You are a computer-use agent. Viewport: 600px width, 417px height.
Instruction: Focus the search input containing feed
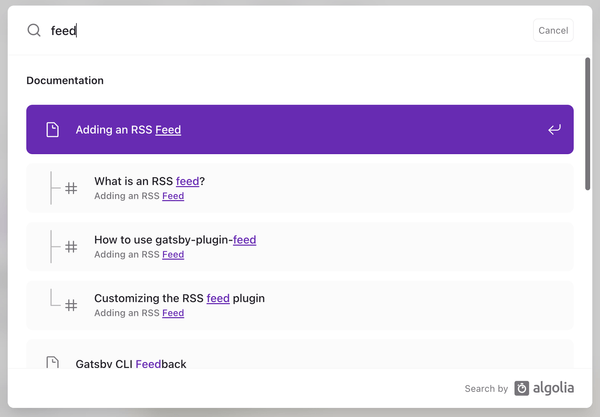coord(289,30)
